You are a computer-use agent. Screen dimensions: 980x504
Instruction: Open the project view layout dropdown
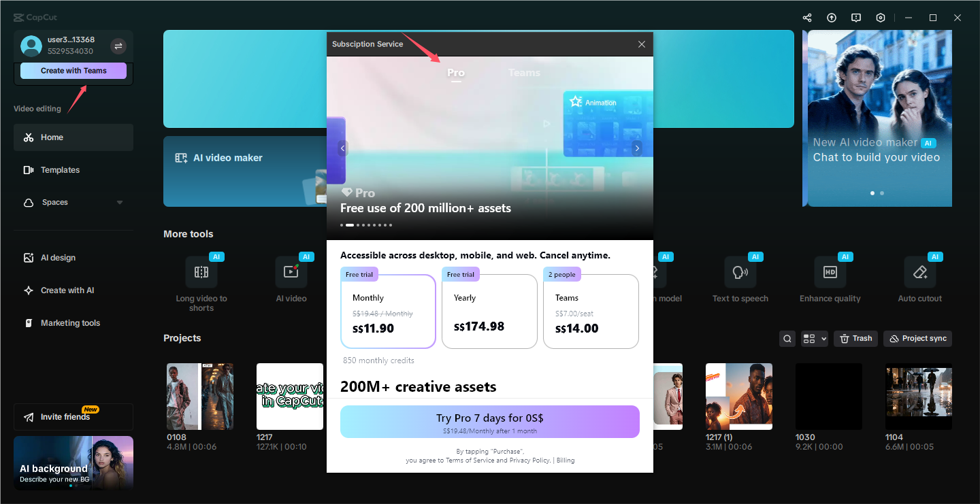[814, 338]
